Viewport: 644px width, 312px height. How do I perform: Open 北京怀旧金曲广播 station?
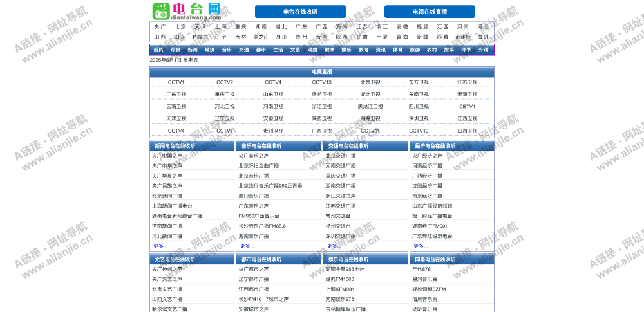[259, 166]
